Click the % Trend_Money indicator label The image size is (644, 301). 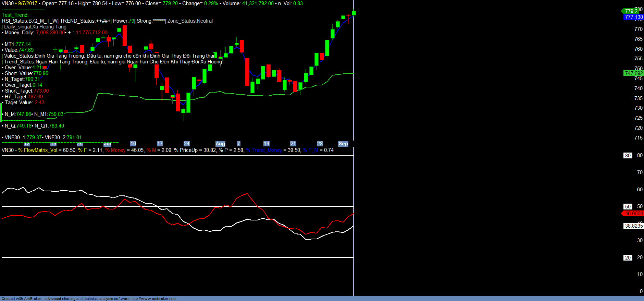point(264,150)
